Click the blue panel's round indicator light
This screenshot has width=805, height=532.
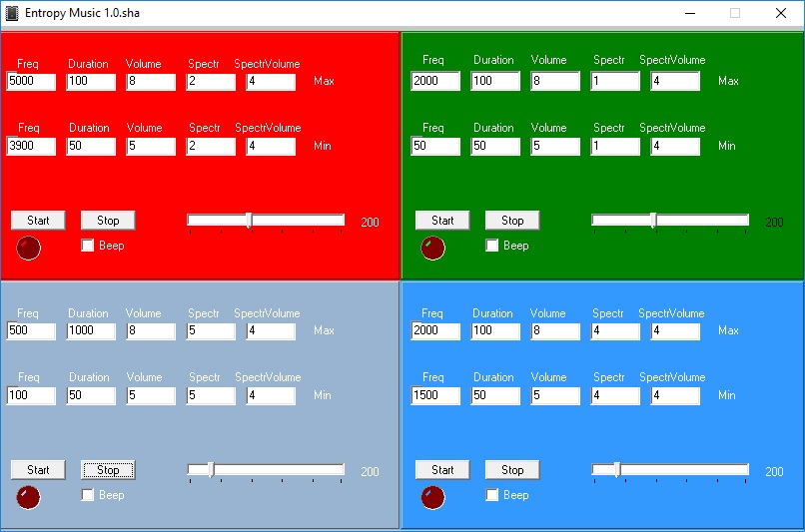point(432,497)
